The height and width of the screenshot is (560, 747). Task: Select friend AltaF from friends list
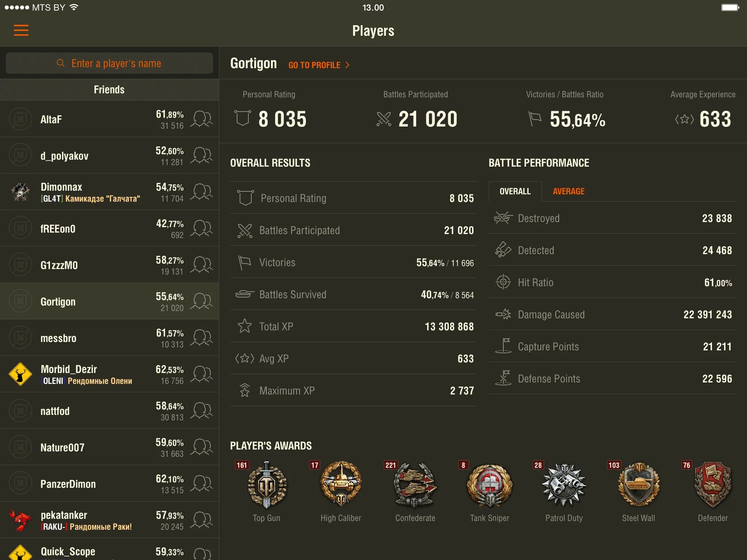tap(108, 121)
